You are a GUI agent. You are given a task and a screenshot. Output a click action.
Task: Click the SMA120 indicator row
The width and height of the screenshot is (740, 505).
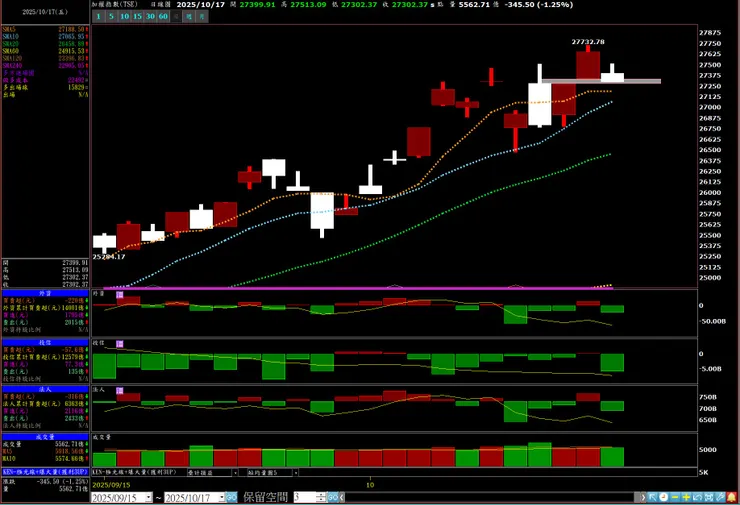point(45,58)
